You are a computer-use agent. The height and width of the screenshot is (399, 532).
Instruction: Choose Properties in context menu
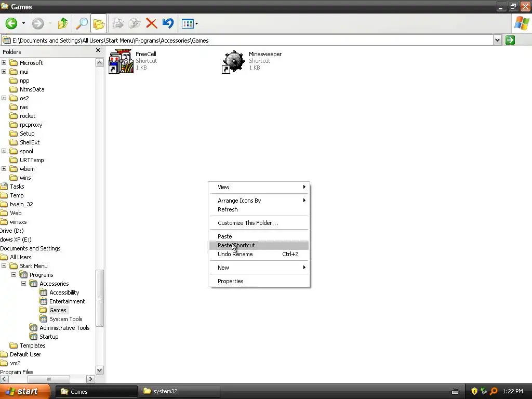[259, 281]
